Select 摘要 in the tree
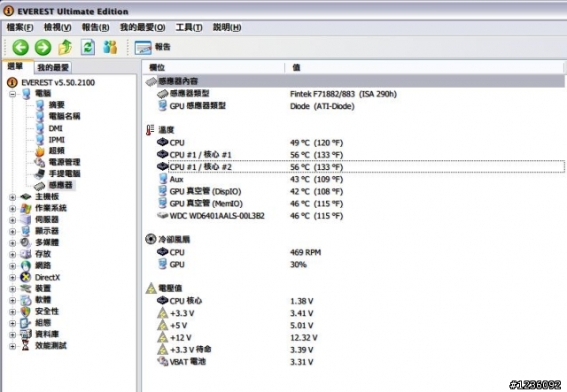This screenshot has width=567, height=392. point(57,104)
